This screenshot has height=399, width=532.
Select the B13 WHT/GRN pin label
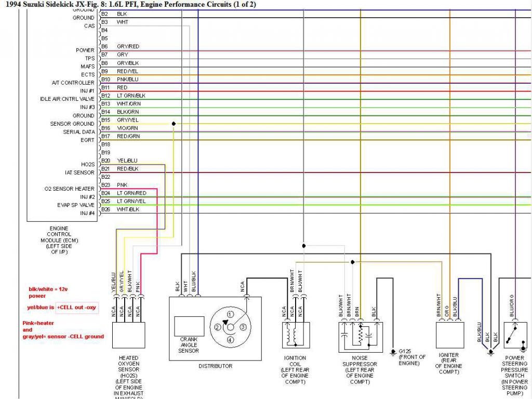click(x=121, y=104)
